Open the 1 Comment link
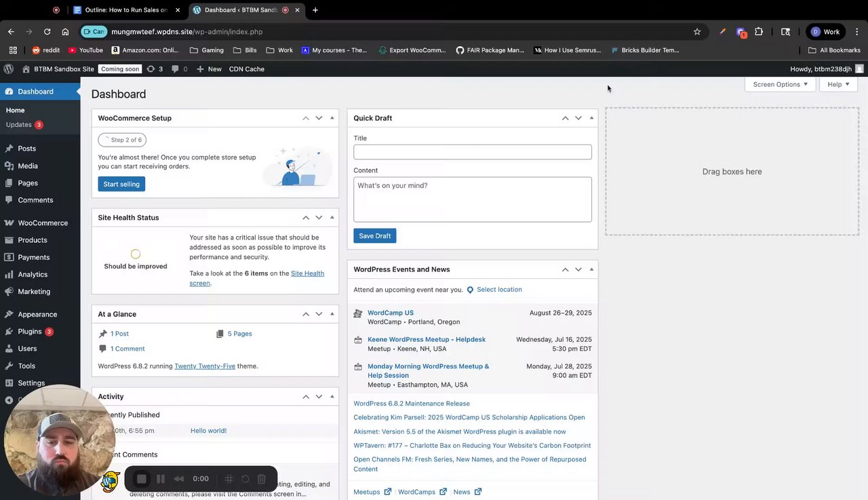Image resolution: width=868 pixels, height=500 pixels. 127,349
